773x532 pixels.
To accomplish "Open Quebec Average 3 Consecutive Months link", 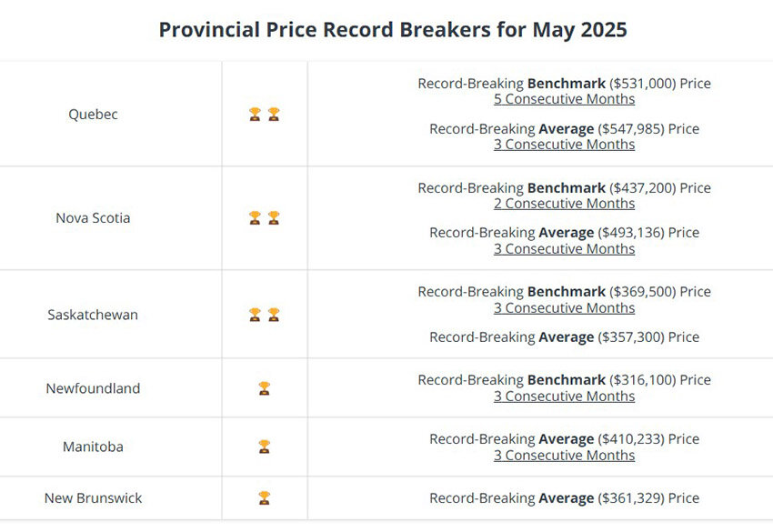I will click(564, 145).
